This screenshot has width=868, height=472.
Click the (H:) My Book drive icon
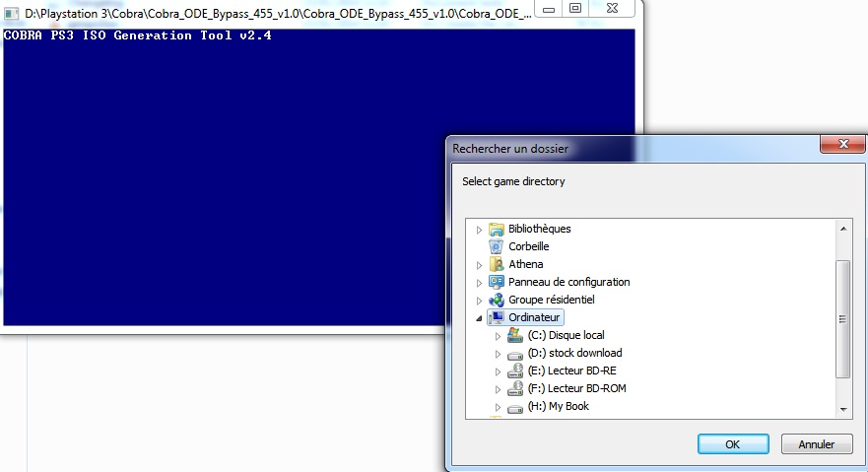click(514, 406)
